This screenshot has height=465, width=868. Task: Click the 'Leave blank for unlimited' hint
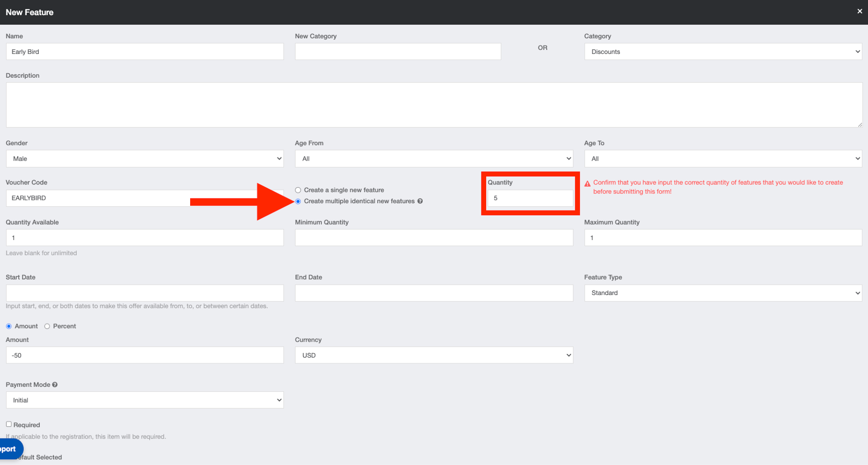click(41, 253)
